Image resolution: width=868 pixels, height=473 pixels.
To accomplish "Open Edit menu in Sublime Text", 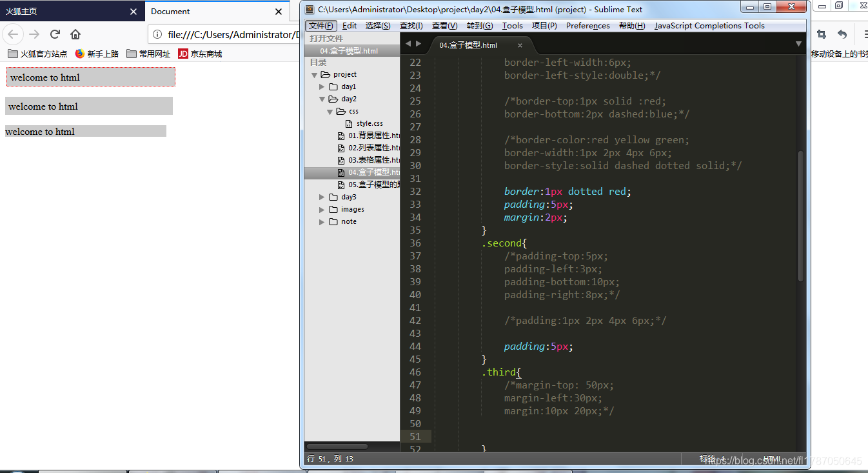I will coord(350,26).
